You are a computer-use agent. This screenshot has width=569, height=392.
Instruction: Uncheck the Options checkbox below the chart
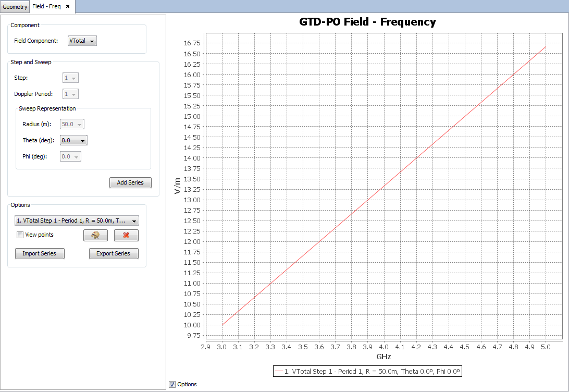point(172,384)
